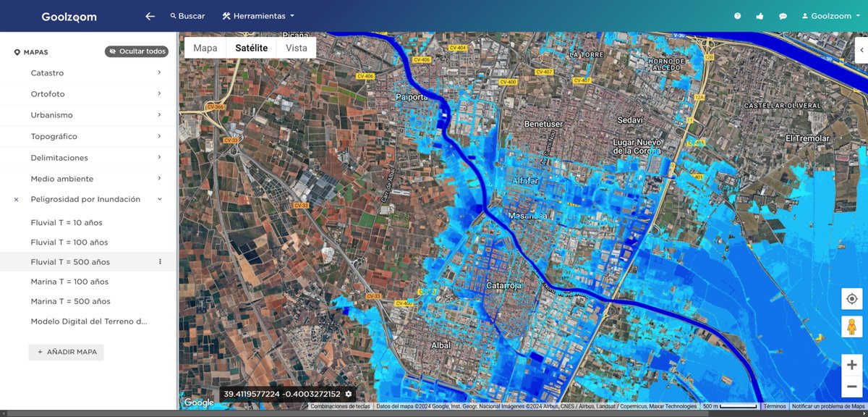
Task: Switch to the Satélite view tab
Action: click(252, 48)
